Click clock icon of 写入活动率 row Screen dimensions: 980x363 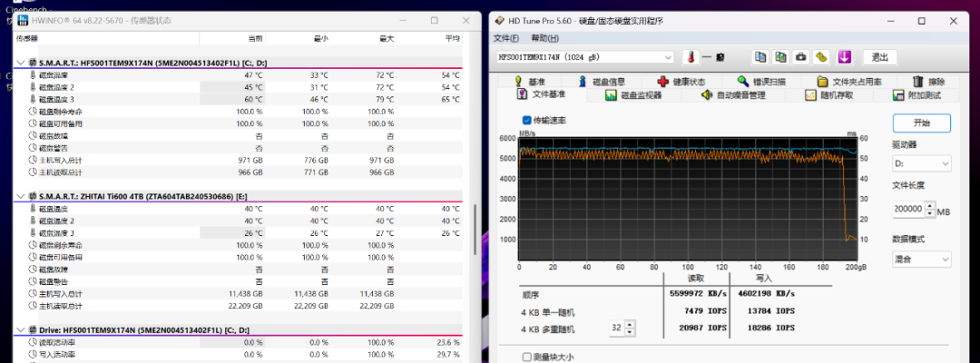tap(34, 354)
